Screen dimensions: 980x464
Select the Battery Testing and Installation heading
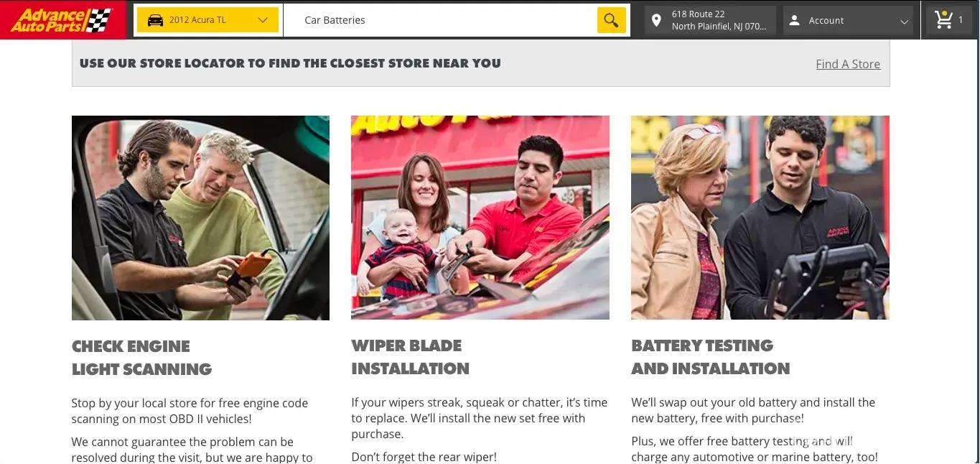710,357
